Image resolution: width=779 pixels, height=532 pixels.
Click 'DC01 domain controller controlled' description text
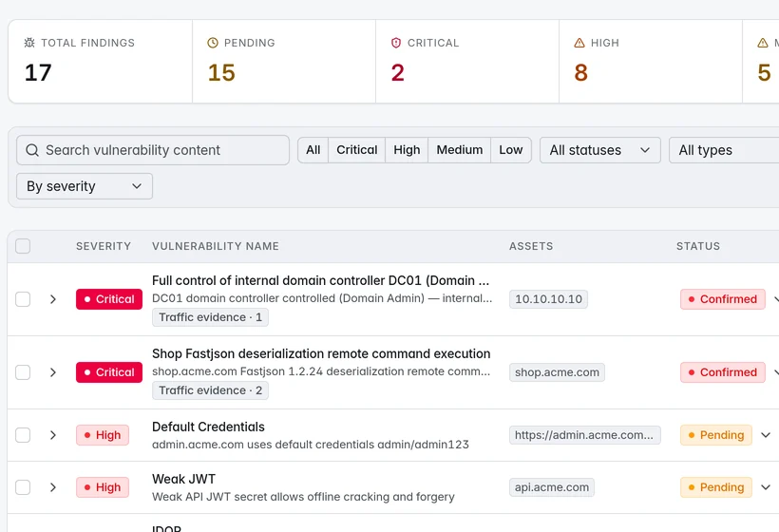322,298
